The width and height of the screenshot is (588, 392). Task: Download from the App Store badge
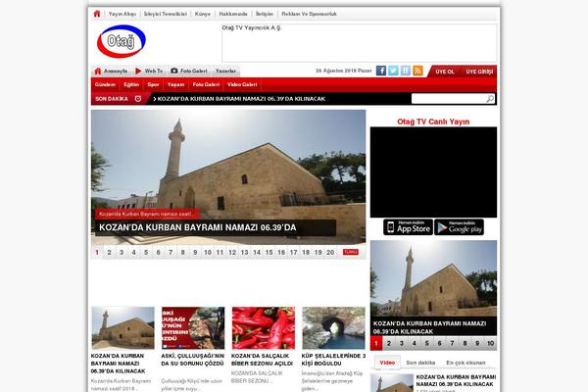pyautogui.click(x=408, y=227)
